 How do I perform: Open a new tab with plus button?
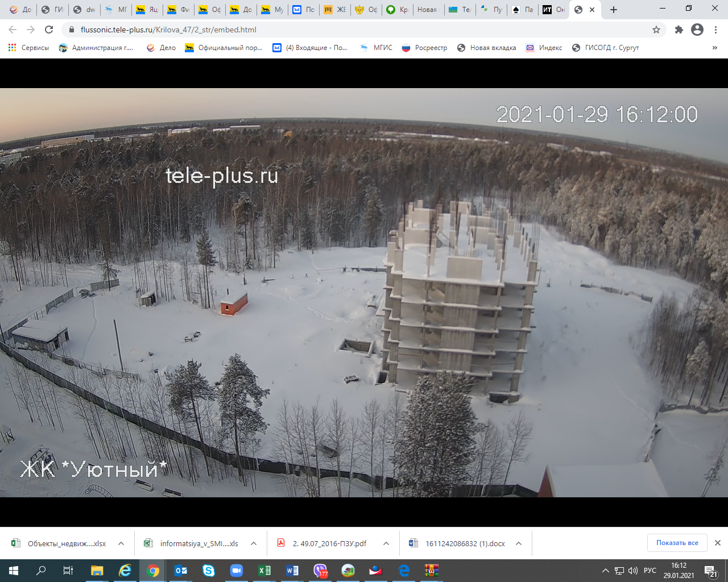click(x=614, y=10)
